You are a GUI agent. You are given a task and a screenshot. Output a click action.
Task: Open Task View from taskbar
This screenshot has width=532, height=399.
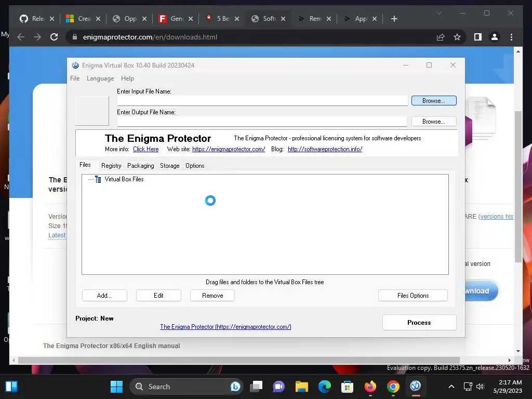tap(256, 387)
